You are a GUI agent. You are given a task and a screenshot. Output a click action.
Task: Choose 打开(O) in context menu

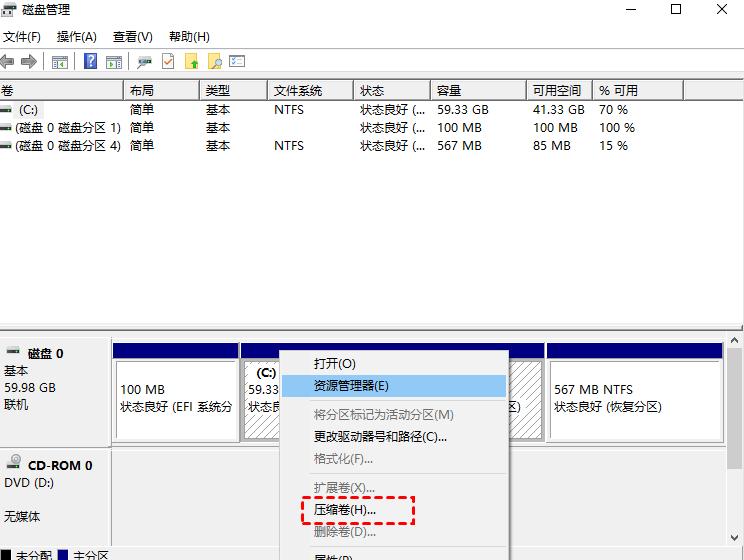pos(394,364)
